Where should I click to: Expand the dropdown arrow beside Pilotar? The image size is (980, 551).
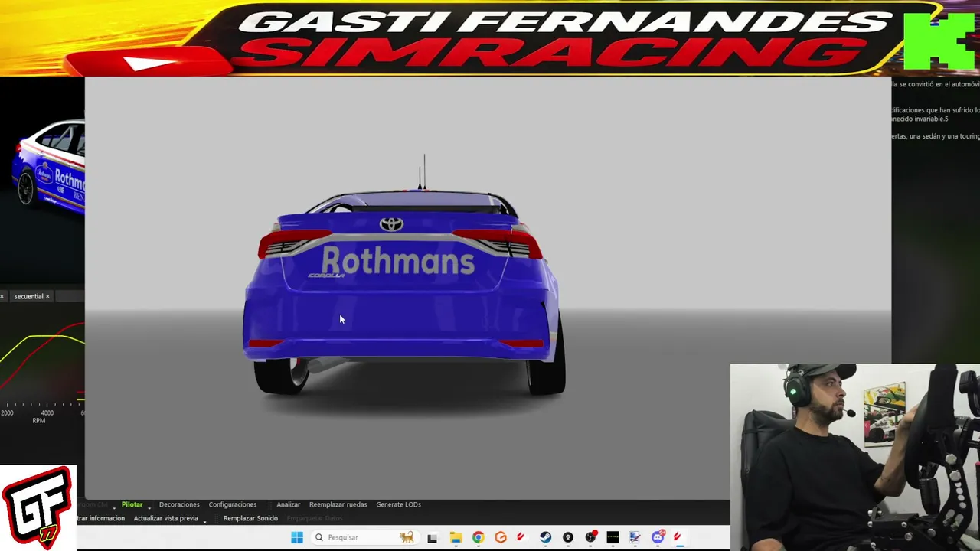149,507
